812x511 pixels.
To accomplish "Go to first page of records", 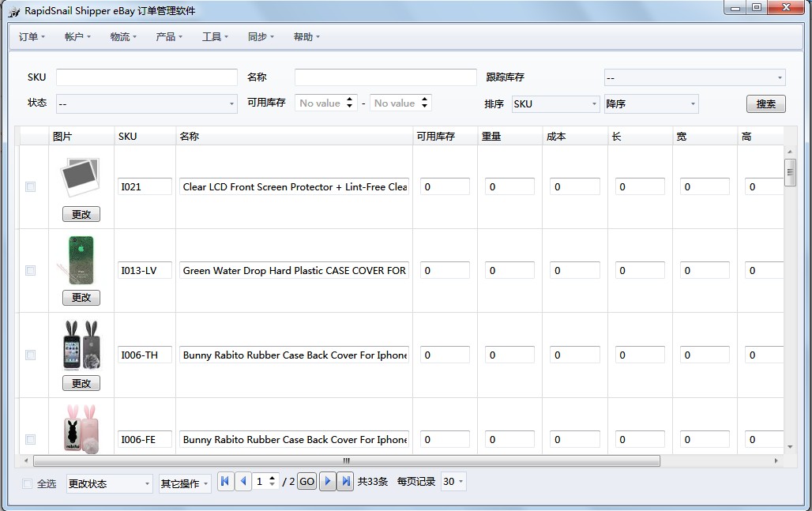I will click(x=225, y=482).
